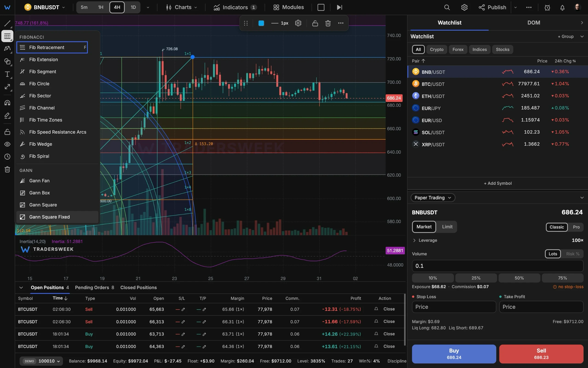Select the text annotation tool
This screenshot has width=588, height=368.
[x=7, y=74]
